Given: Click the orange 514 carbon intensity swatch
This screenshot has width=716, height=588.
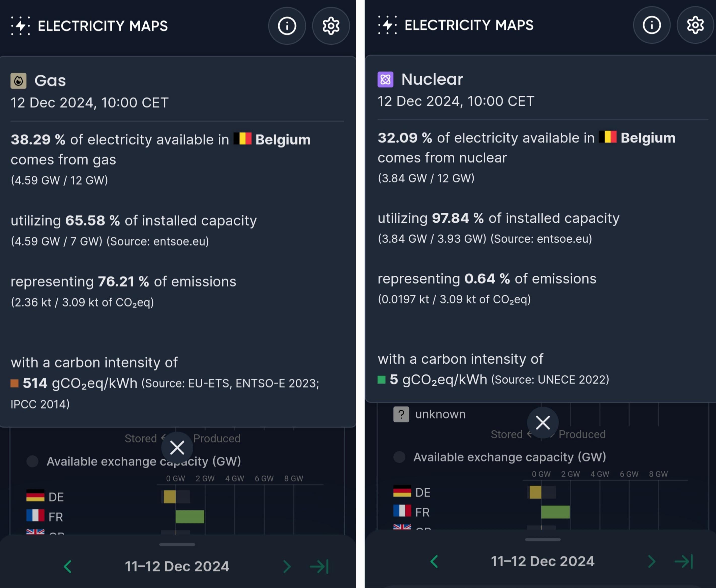Looking at the screenshot, I should [x=15, y=383].
